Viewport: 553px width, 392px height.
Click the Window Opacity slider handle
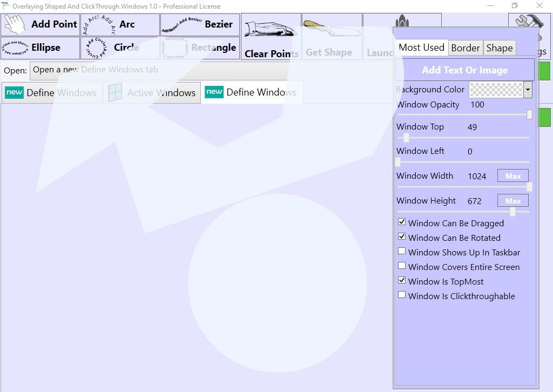tap(529, 114)
